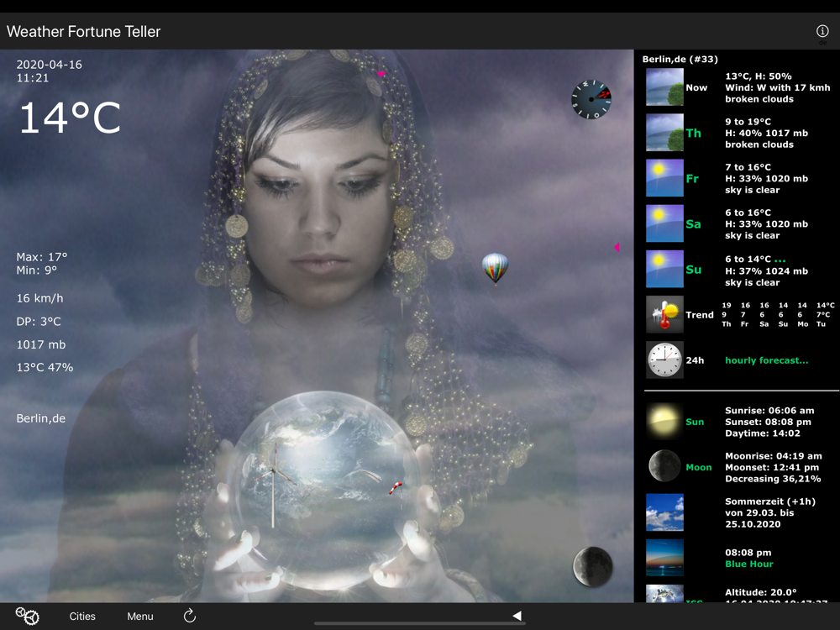Tap the green Sun label
The image size is (840, 630).
pos(695,423)
